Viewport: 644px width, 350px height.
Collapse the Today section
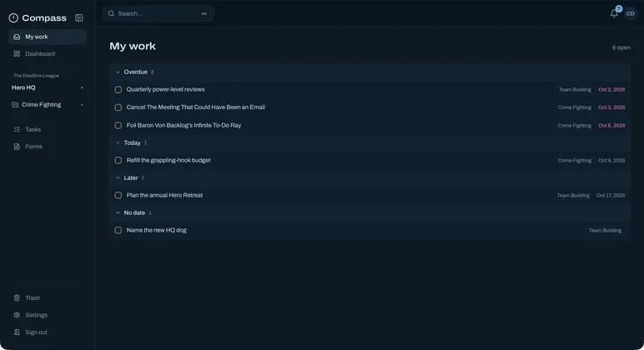click(x=118, y=142)
